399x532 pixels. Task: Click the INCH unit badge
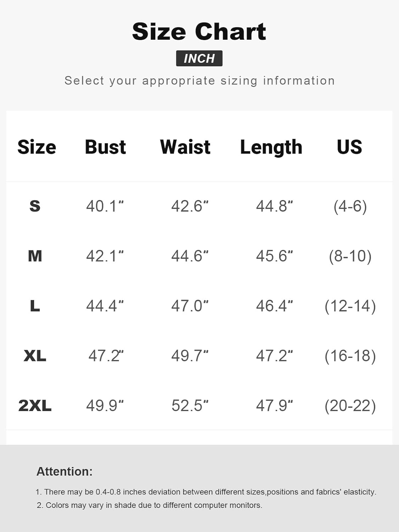point(199,59)
